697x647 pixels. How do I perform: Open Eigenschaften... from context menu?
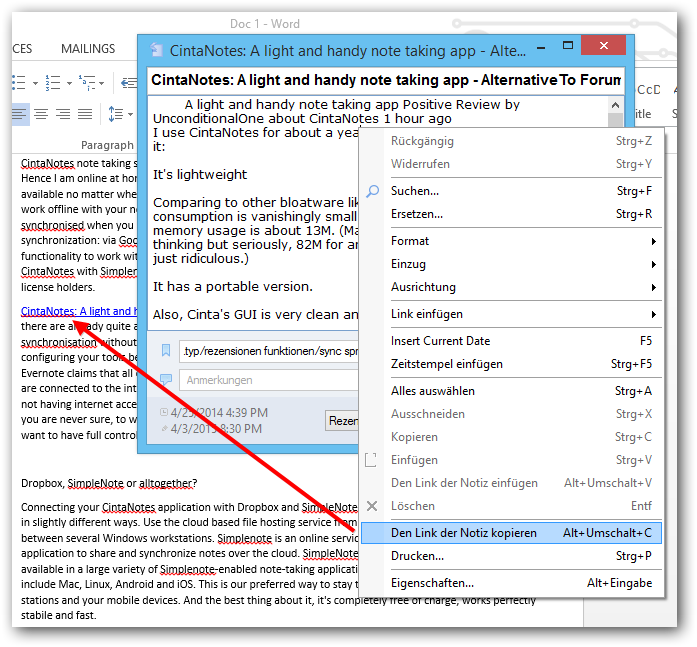[x=511, y=583]
